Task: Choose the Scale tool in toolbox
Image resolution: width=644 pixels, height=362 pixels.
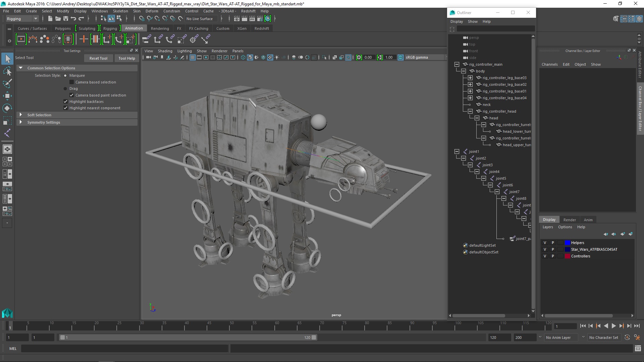Action: [x=7, y=121]
